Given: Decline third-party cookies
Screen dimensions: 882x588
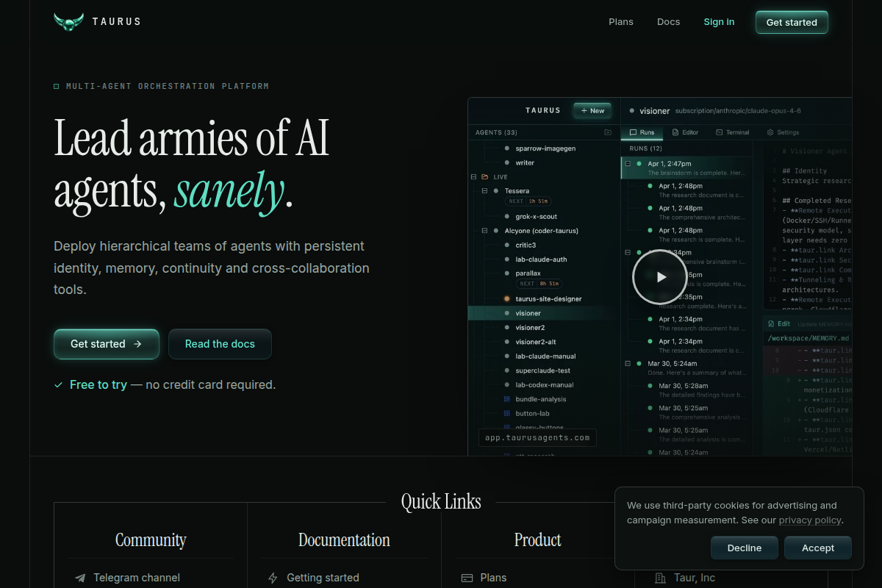Looking at the screenshot, I should (x=745, y=548).
